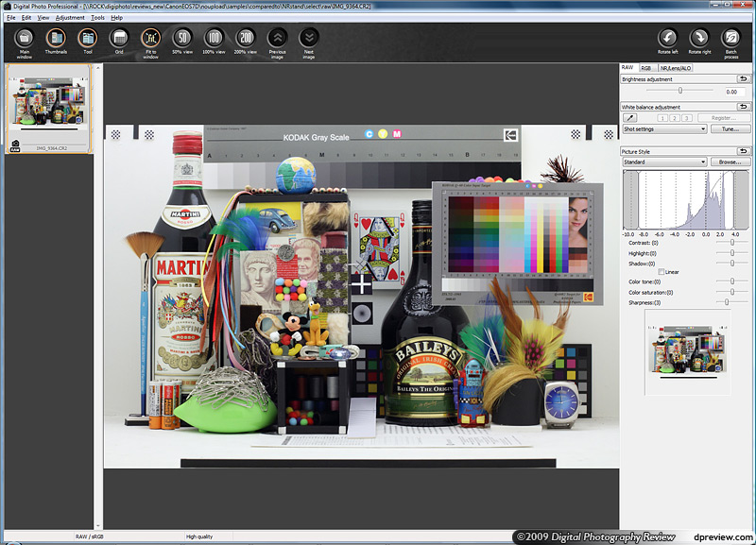The image size is (756, 545).
Task: Click the navigator preview thumbnail in tool palette
Action: pyautogui.click(x=688, y=352)
